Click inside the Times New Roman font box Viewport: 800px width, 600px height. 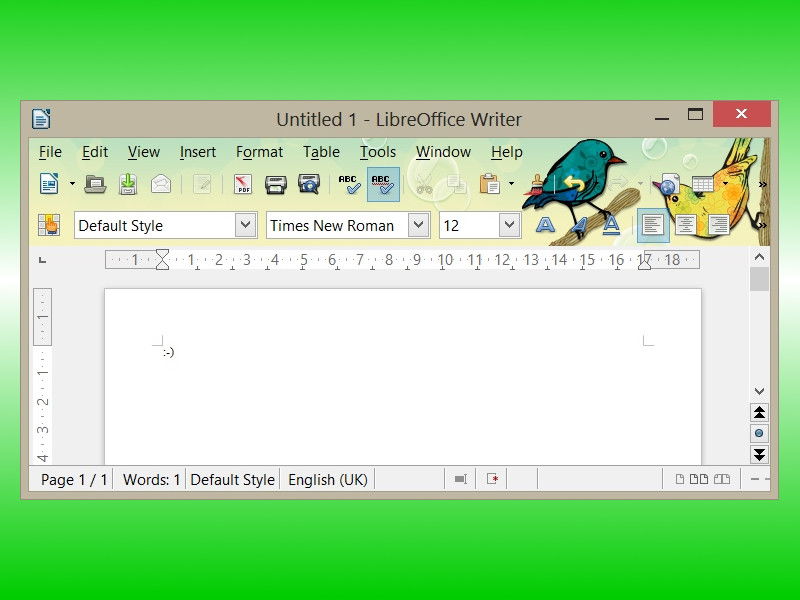pos(337,225)
